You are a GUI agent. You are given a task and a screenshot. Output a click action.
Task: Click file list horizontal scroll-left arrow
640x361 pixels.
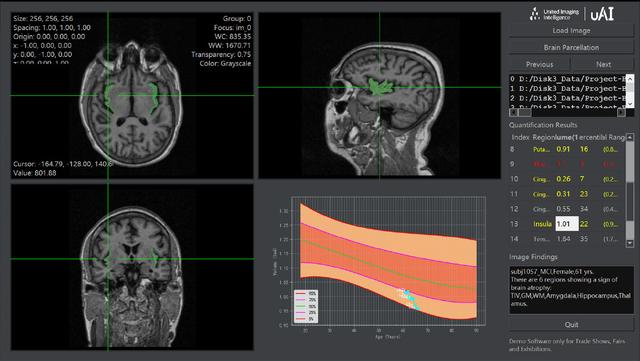click(513, 112)
